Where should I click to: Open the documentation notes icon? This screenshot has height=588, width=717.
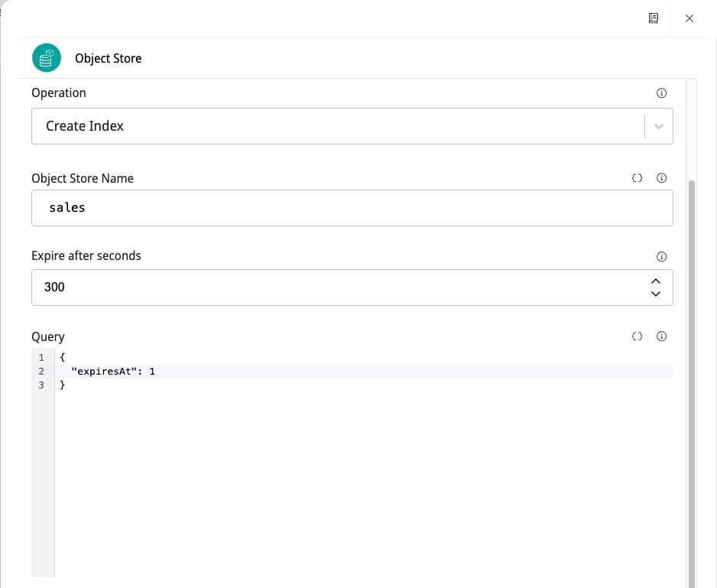pos(654,18)
